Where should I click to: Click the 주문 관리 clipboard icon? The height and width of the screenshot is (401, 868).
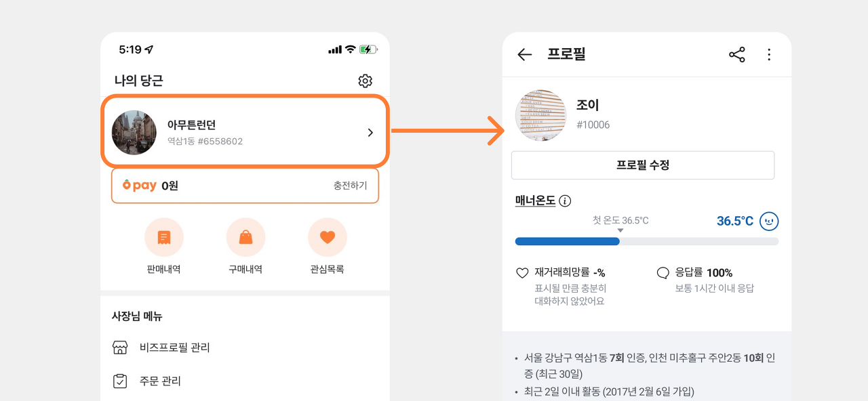(120, 381)
